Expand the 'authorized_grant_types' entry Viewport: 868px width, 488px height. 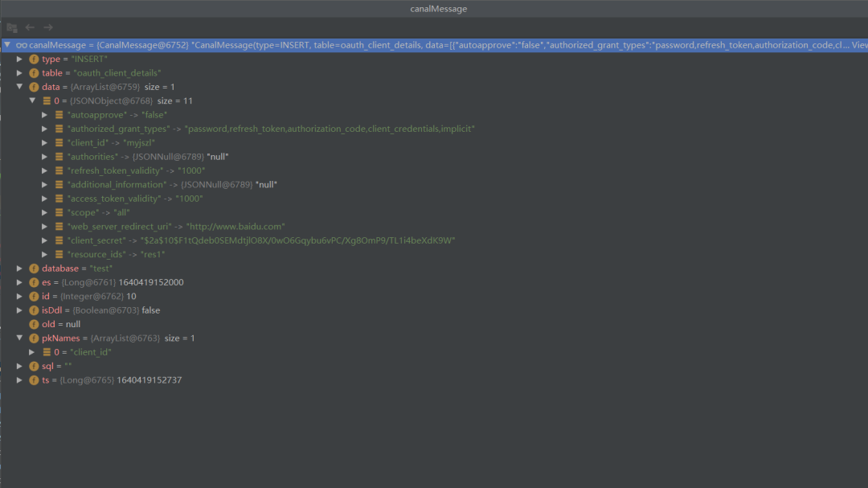[x=45, y=129]
